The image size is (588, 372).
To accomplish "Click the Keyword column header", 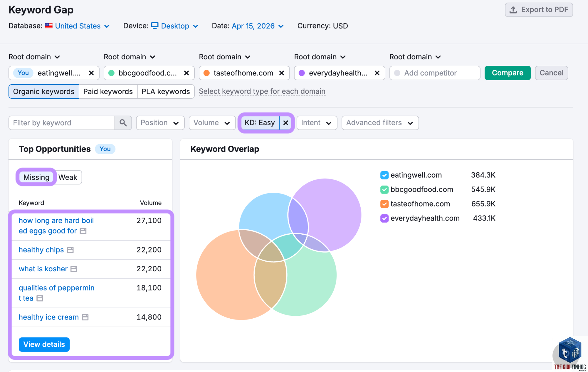I will [32, 203].
